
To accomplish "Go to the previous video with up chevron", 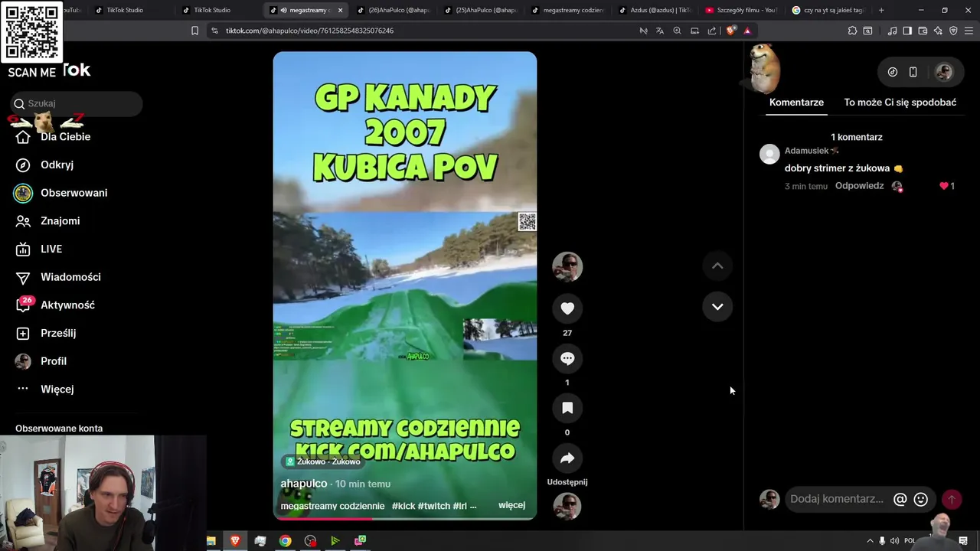I will pos(717,266).
